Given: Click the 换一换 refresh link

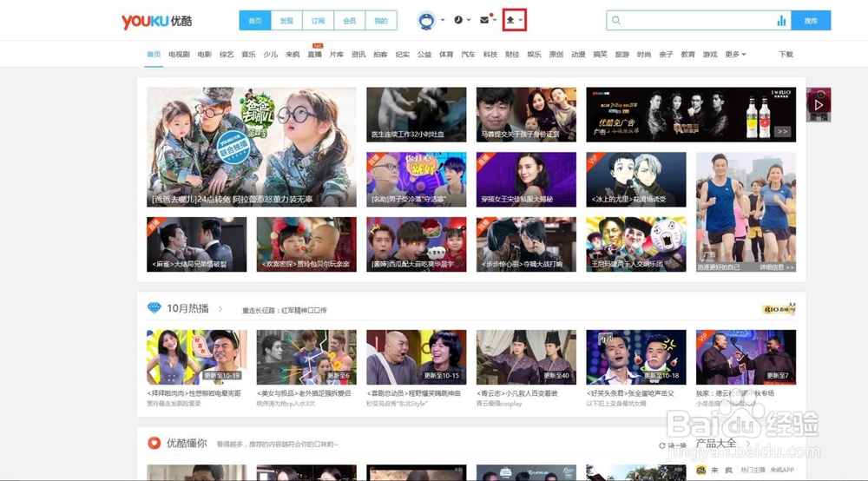Looking at the screenshot, I should (x=676, y=445).
